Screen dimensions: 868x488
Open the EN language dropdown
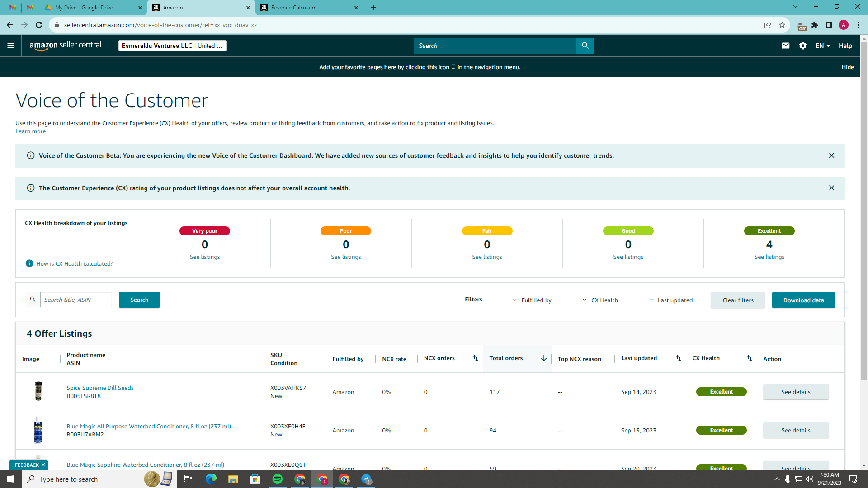[823, 46]
